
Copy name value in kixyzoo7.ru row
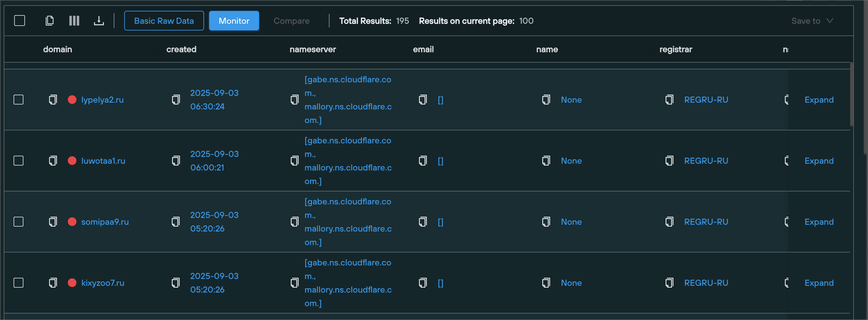546,283
